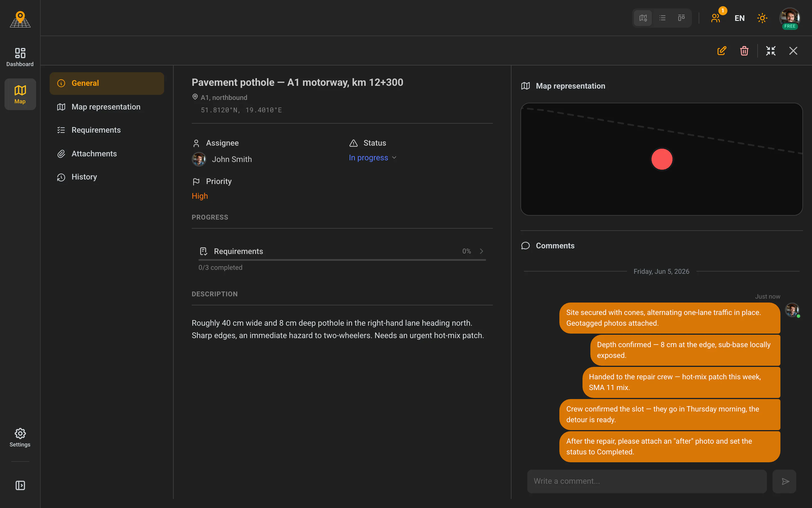Image resolution: width=812 pixels, height=508 pixels.
Task: Click the Map representation header icon
Action: point(526,86)
